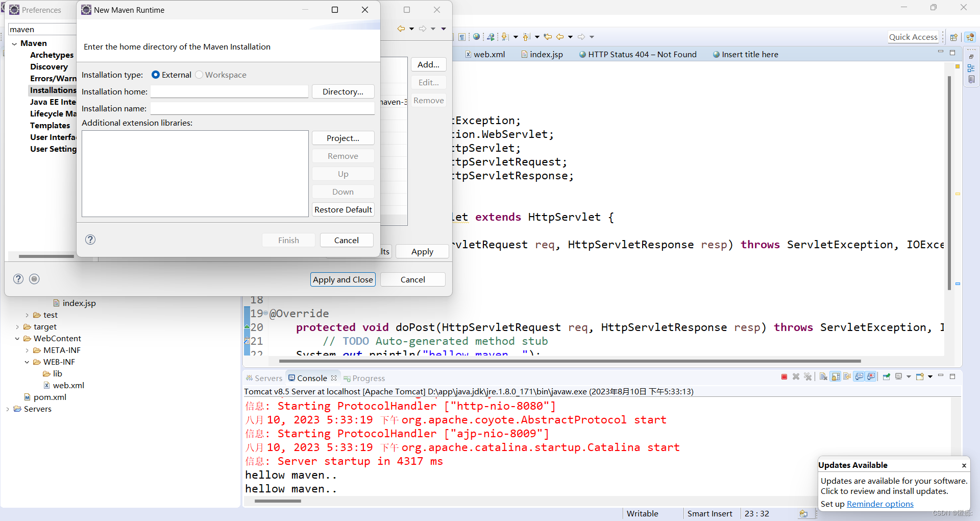The width and height of the screenshot is (980, 521).
Task: Collapse the WebContent folder
Action: click(x=17, y=339)
